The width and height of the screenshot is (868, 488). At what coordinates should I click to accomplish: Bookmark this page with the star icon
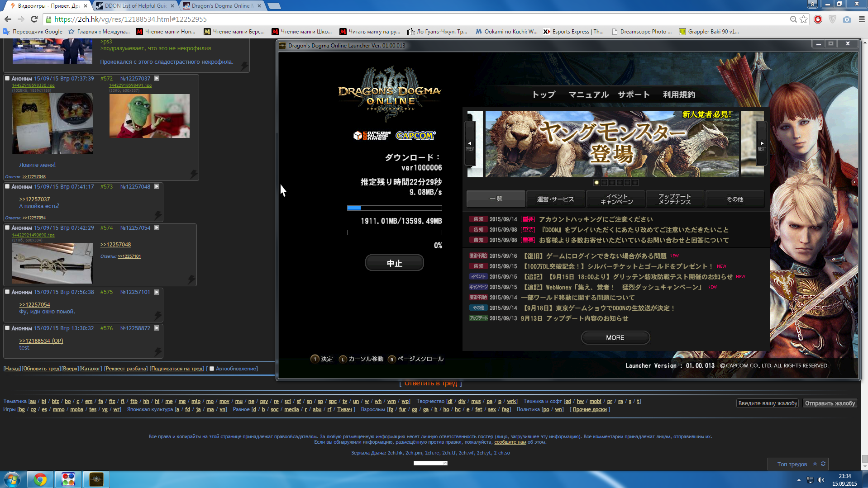803,19
